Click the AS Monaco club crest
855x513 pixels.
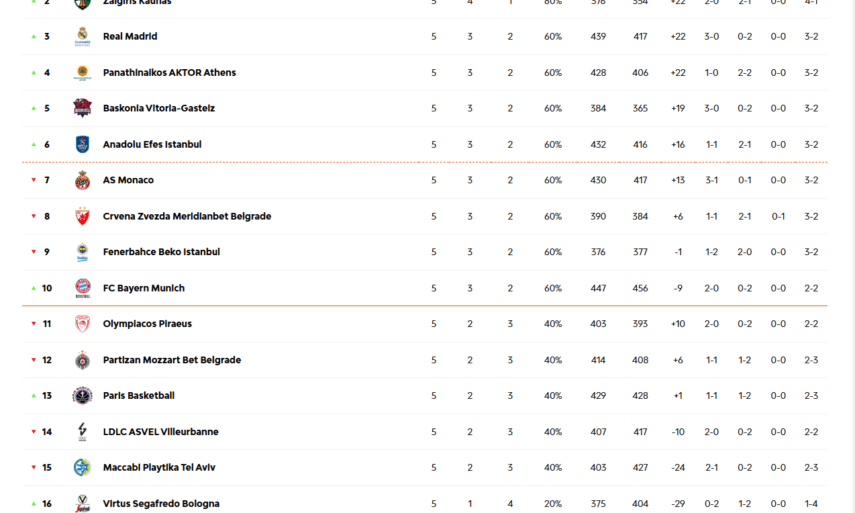pos(82,180)
